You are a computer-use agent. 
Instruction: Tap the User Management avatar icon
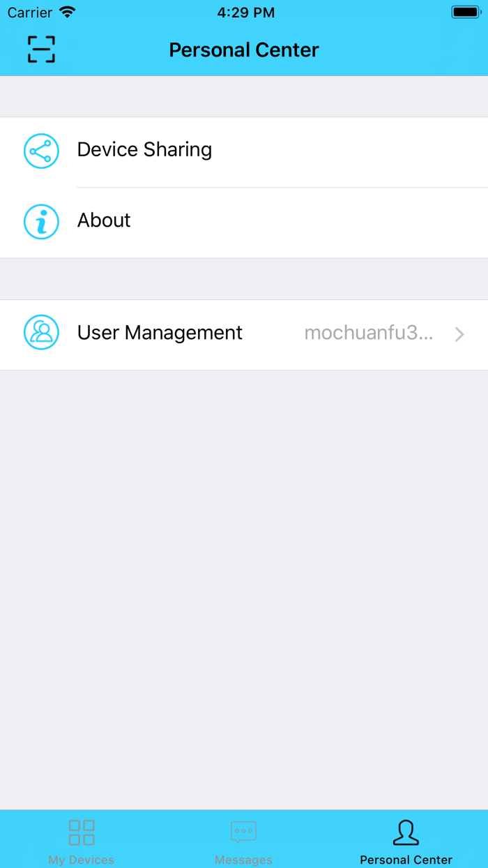(41, 332)
